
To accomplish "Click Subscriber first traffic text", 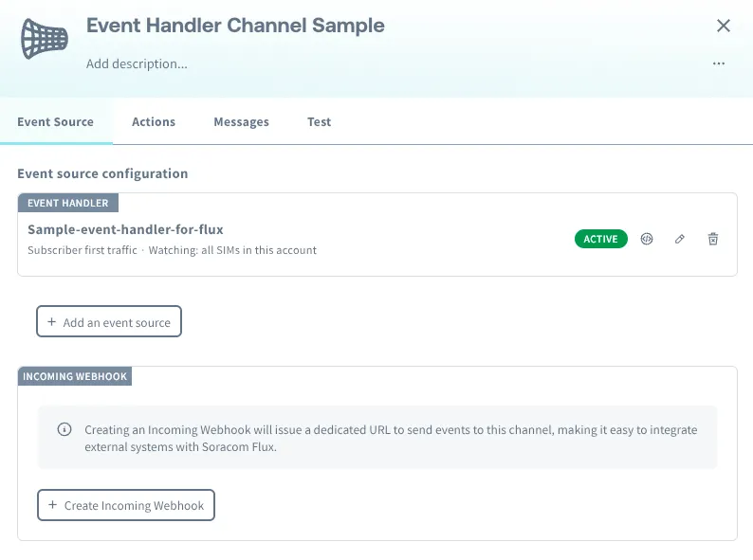I will click(x=83, y=250).
